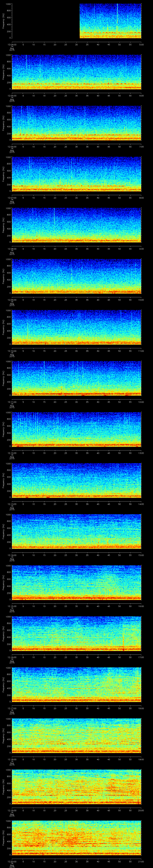Click the '12:16:00' time label
The image size is (153, 868).
coord(12,657)
